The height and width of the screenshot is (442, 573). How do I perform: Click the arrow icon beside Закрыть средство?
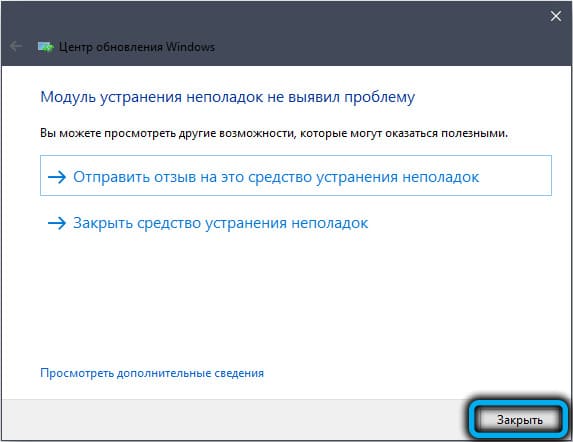pos(57,223)
